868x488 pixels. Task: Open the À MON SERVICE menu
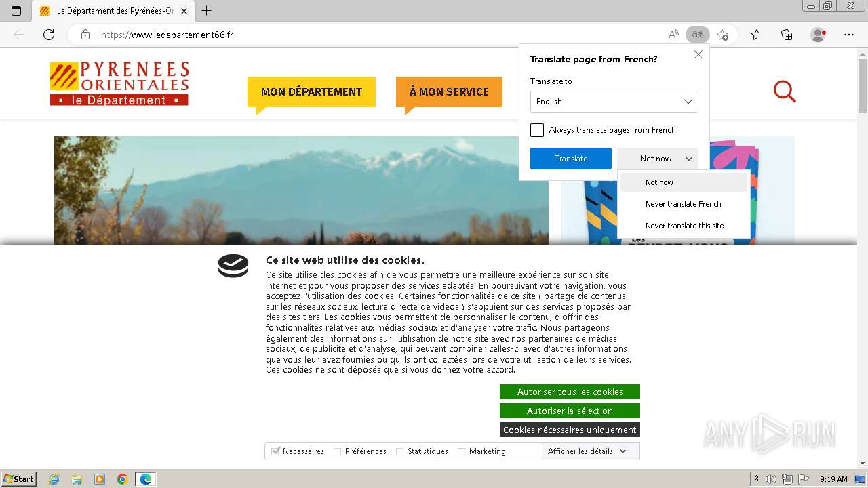[x=449, y=91]
